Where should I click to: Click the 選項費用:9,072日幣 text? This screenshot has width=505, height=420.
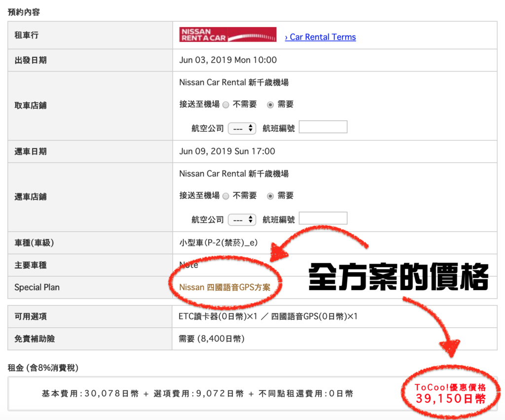pos(198,393)
